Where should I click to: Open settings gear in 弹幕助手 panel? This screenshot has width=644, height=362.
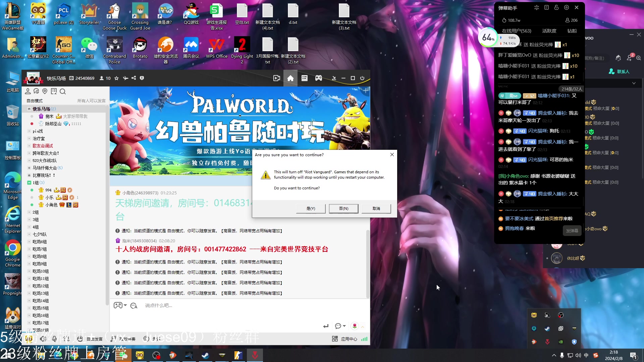[x=567, y=7]
